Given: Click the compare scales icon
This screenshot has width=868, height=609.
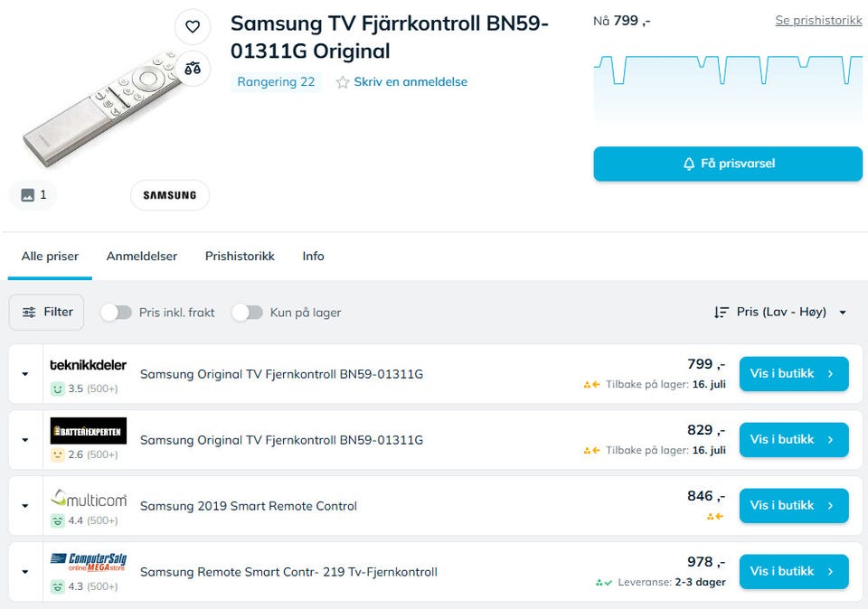Looking at the screenshot, I should [x=193, y=68].
